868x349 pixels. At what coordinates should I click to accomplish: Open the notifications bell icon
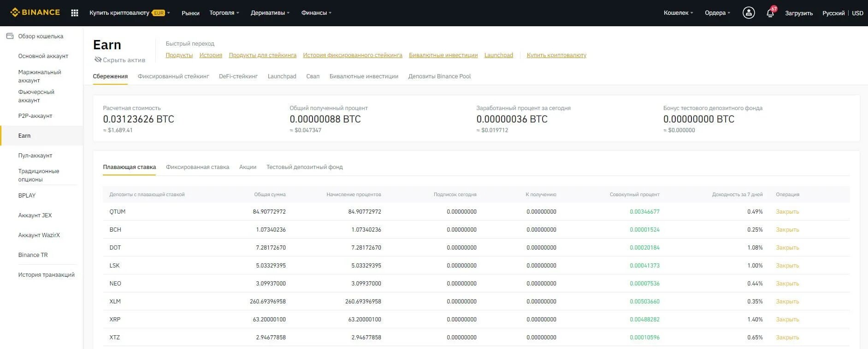click(770, 12)
